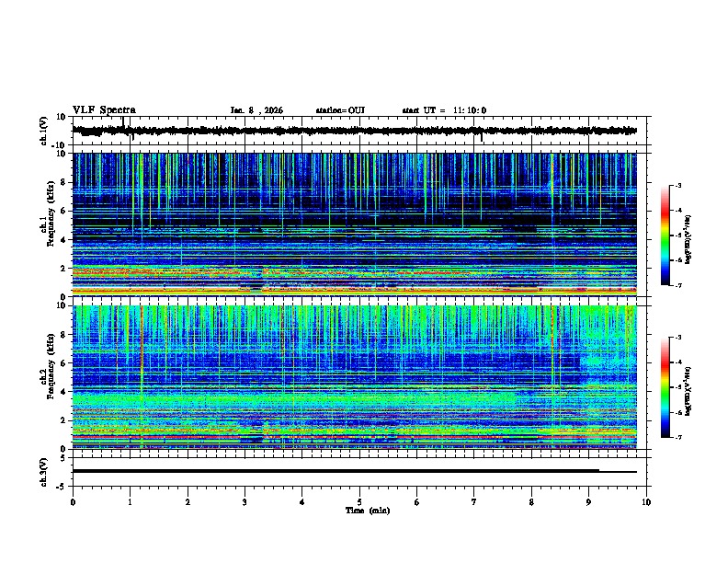The width and height of the screenshot is (728, 563).
Task: Click the "start UT = 11:10:0" header text
Action: click(x=444, y=110)
